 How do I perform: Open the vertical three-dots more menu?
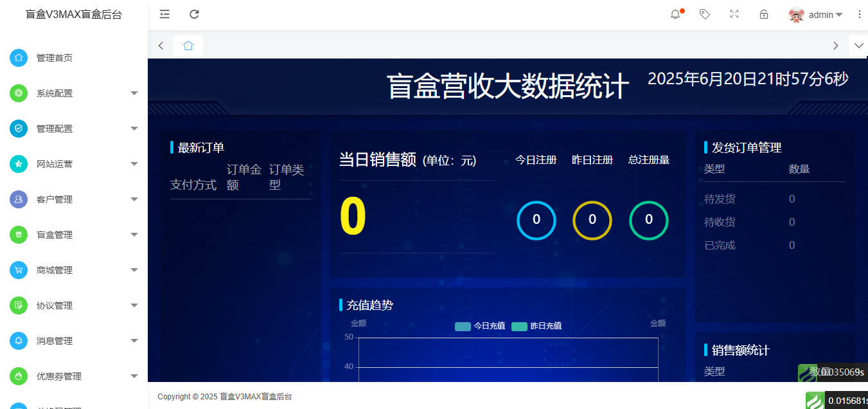pos(860,14)
